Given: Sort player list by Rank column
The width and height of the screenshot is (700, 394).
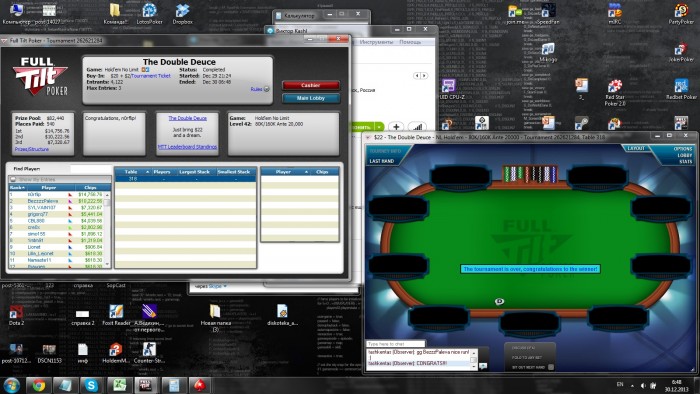Looking at the screenshot, I should (17, 188).
